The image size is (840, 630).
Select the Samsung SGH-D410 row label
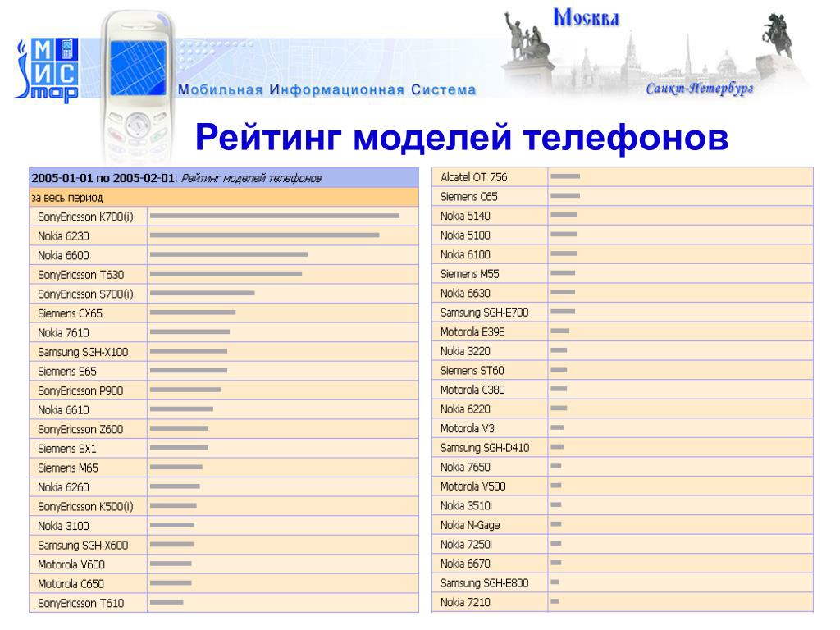pyautogui.click(x=485, y=447)
